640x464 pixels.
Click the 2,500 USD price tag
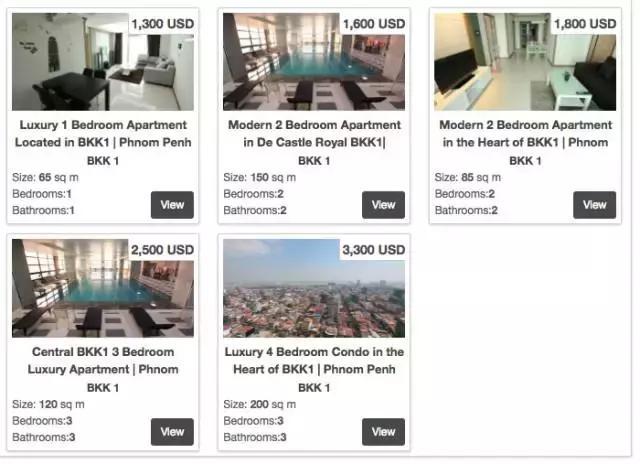coord(162,250)
